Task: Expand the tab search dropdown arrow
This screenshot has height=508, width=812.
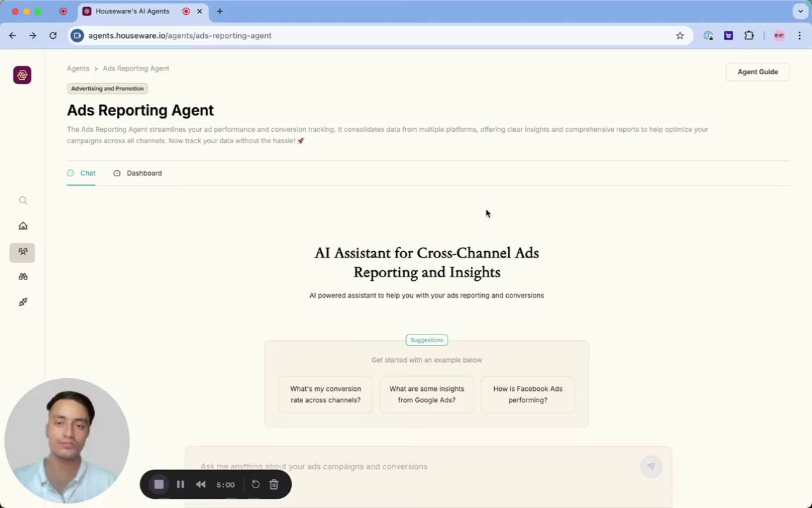Action: point(800,11)
